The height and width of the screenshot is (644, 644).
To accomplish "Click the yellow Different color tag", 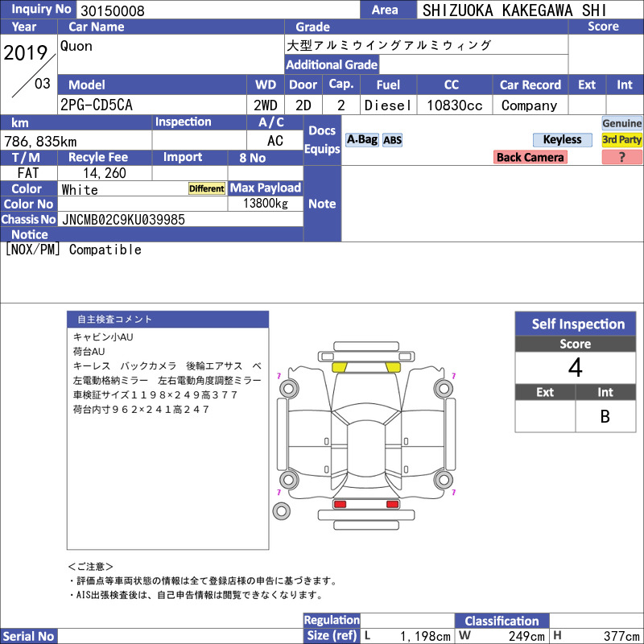I will point(207,188).
